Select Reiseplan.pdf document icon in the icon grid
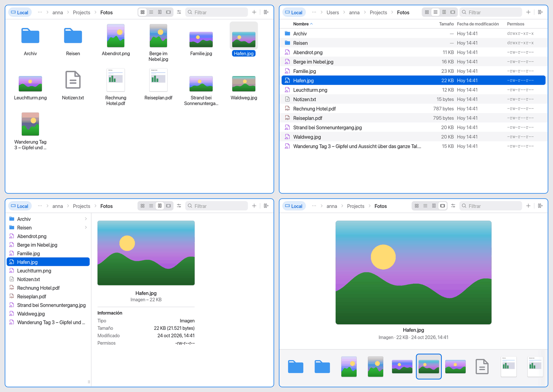 [x=158, y=80]
